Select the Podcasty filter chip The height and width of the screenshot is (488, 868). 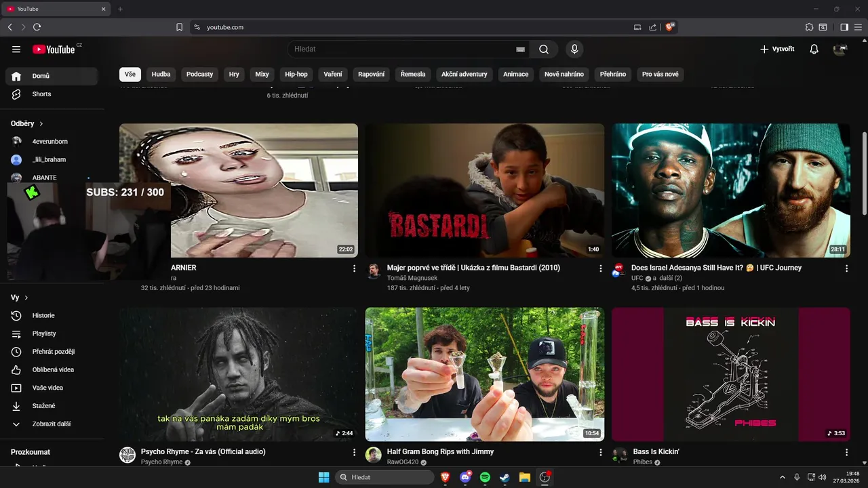coord(199,74)
